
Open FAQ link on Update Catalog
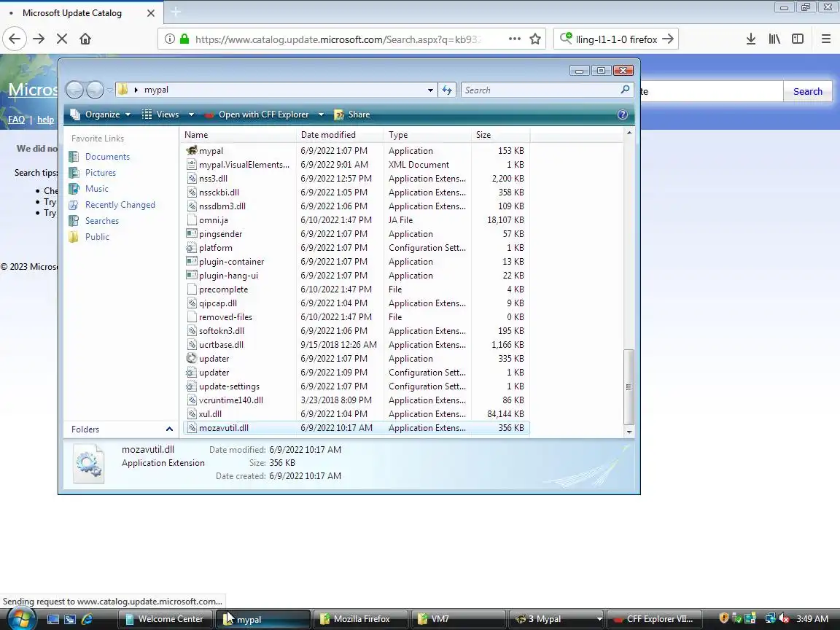tap(16, 120)
